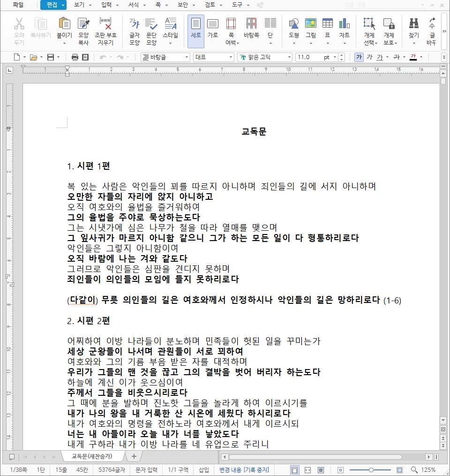Click the 개체 선택 object select icon
The width and height of the screenshot is (450, 476).
[x=368, y=29]
